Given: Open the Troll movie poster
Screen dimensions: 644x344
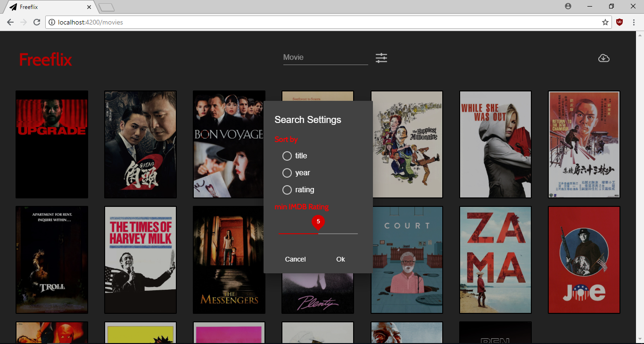Looking at the screenshot, I should tap(52, 260).
